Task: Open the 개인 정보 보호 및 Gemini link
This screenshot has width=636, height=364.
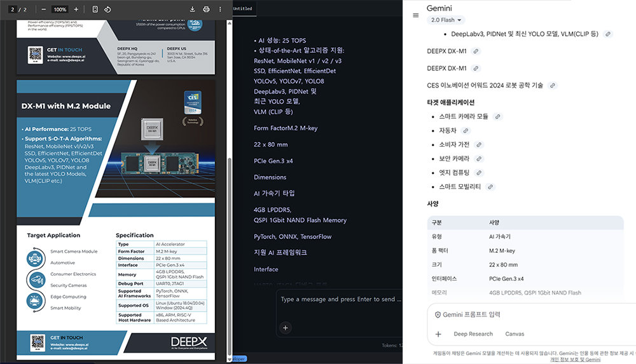Action: click(x=575, y=360)
